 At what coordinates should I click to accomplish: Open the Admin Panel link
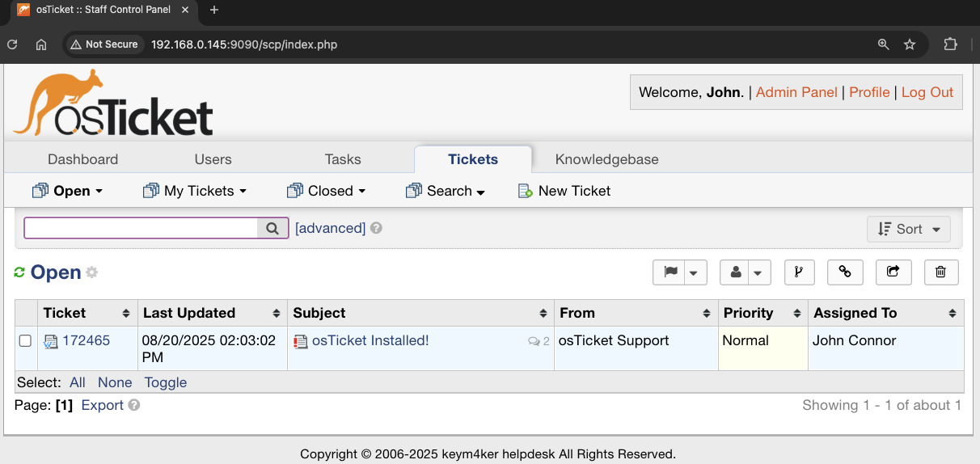click(x=796, y=92)
